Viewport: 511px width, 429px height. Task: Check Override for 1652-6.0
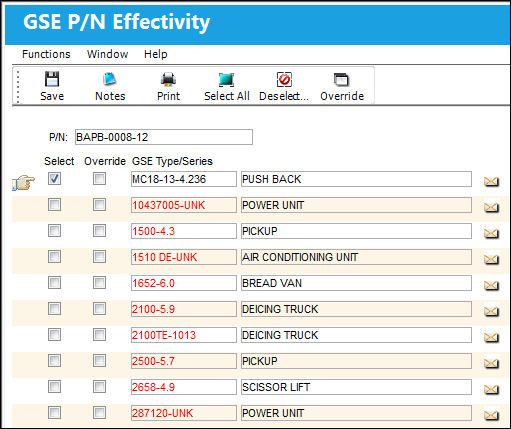click(99, 283)
